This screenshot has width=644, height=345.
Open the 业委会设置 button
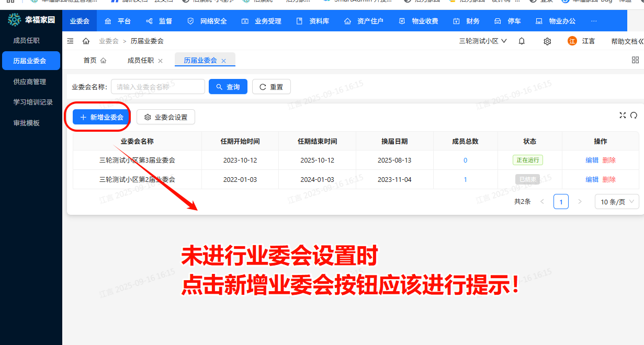(x=166, y=117)
